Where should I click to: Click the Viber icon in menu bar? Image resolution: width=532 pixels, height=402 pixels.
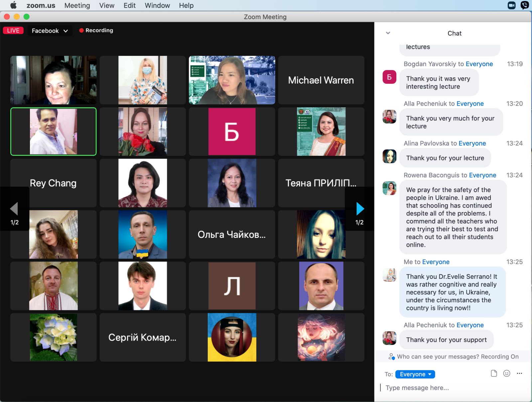(524, 5)
